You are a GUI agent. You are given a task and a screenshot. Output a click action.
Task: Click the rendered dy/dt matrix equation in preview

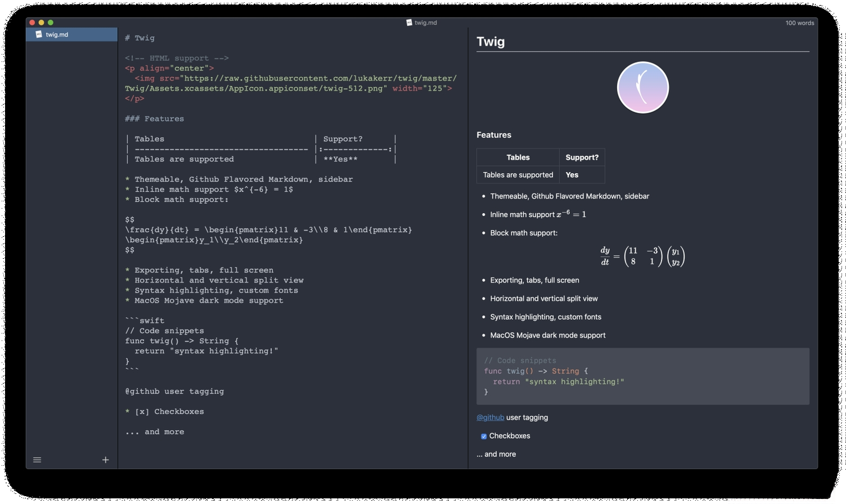click(x=642, y=257)
